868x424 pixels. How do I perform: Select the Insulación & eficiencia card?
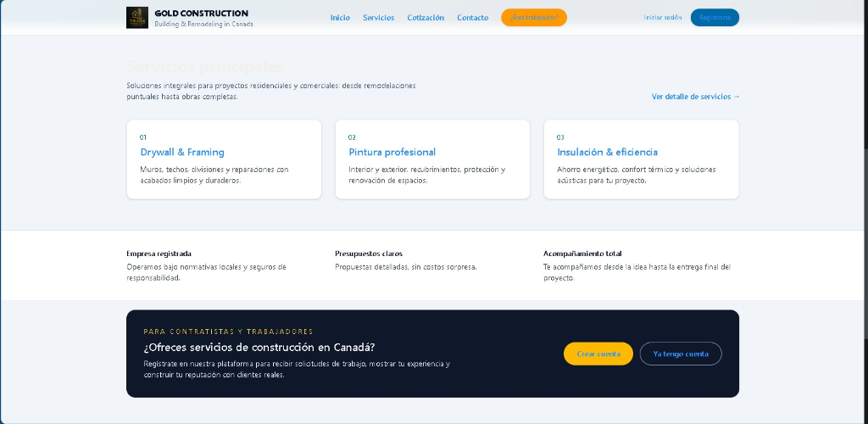641,159
